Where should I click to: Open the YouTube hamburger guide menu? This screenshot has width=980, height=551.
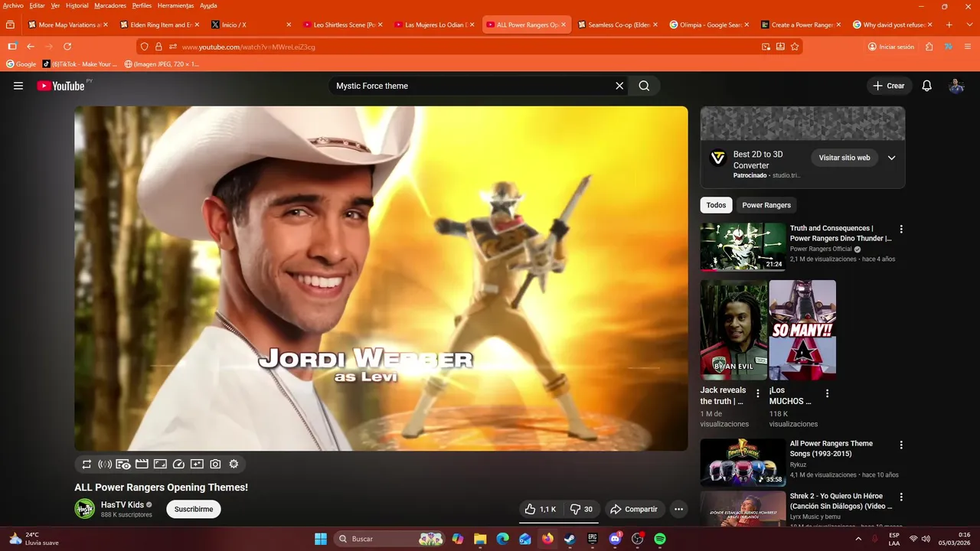coord(18,86)
